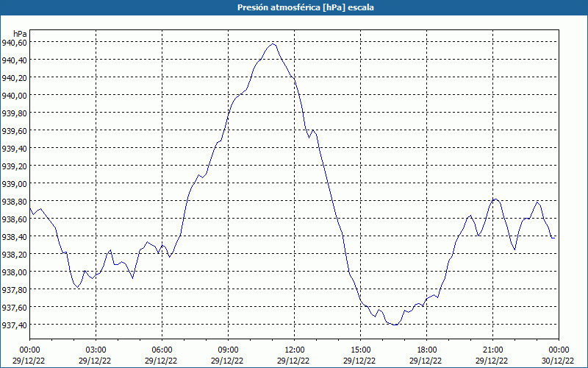588x368 pixels.
Task: Click the 'hPa' unit label above the y-axis
Action: click(20, 34)
